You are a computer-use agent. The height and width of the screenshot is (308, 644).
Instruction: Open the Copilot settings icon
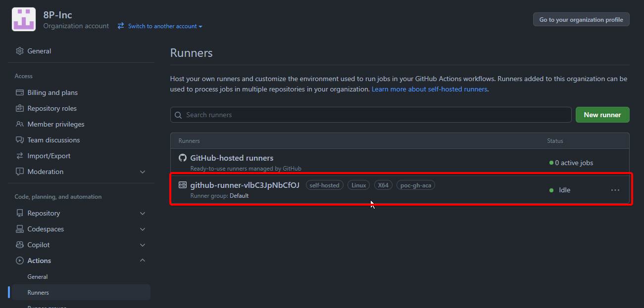tap(19, 245)
